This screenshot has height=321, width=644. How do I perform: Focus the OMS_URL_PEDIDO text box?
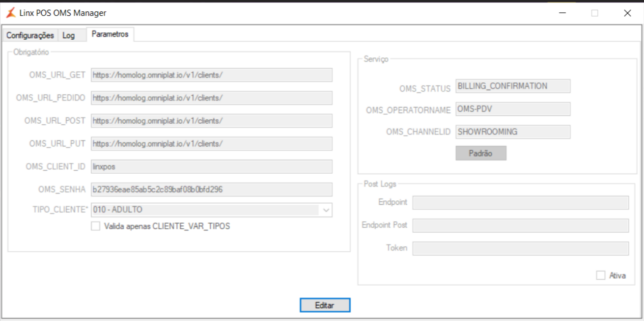point(212,98)
